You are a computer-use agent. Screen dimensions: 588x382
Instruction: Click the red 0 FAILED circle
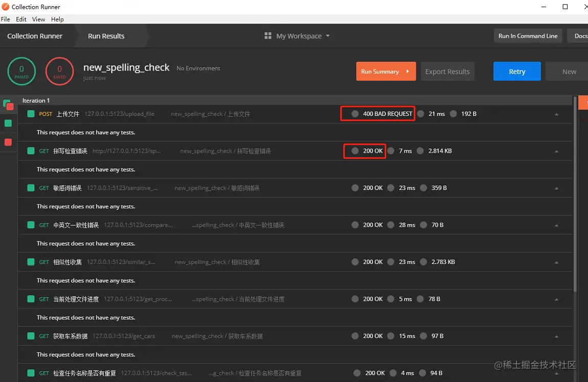coord(59,71)
